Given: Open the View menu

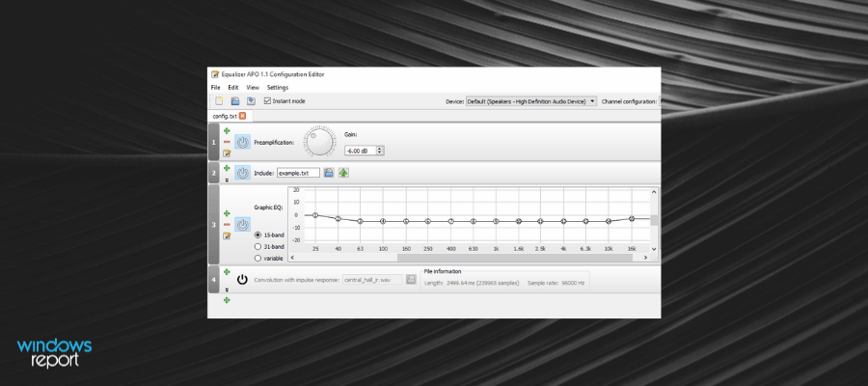Looking at the screenshot, I should 253,88.
